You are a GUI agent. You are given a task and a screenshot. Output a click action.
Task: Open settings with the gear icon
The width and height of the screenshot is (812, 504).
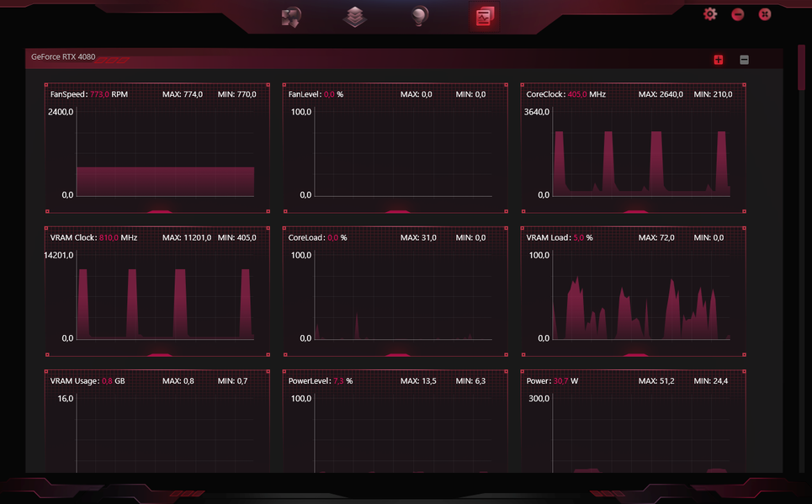[x=710, y=14]
